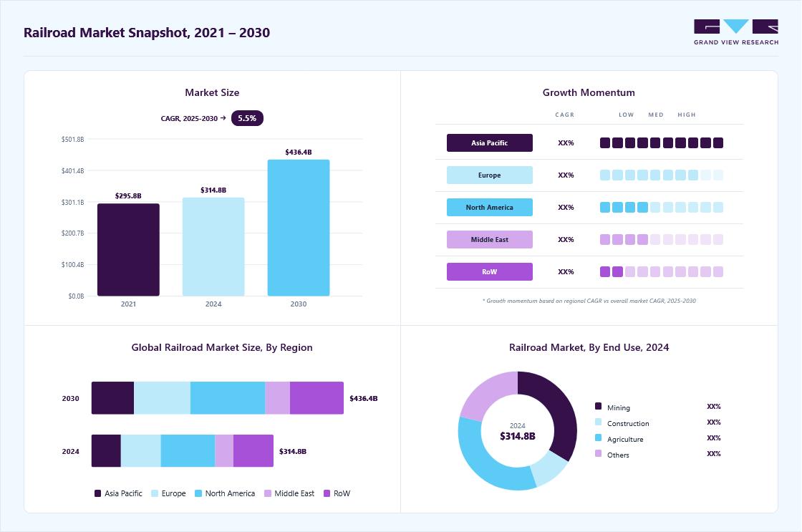802x532 pixels.
Task: Click the RoW legend swatch
Action: 327,493
